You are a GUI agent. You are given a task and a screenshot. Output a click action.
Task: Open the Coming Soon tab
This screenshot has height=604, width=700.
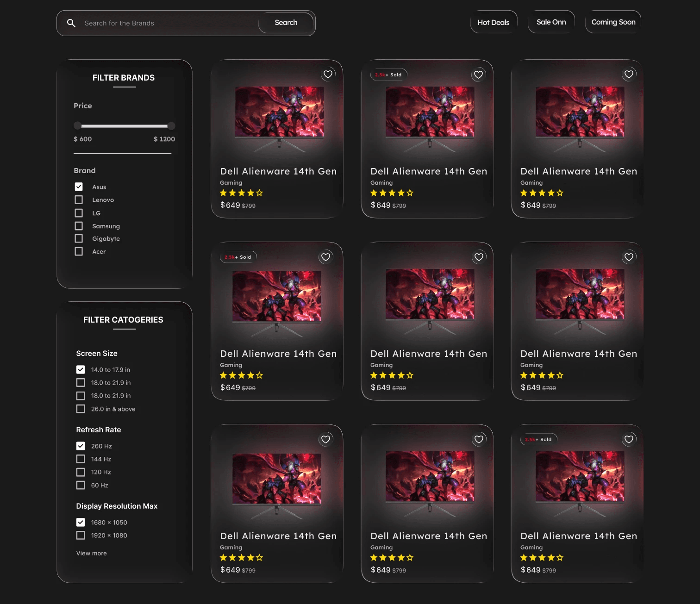click(x=613, y=22)
